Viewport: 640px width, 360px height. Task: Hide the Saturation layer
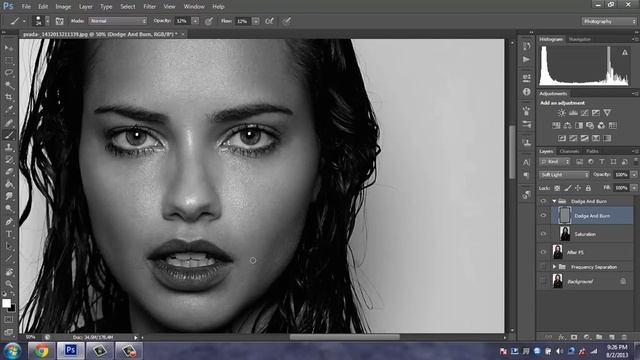point(543,234)
